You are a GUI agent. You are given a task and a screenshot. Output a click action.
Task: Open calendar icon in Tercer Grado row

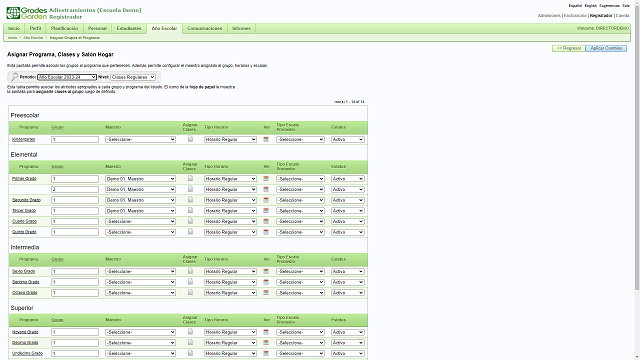[266, 211]
